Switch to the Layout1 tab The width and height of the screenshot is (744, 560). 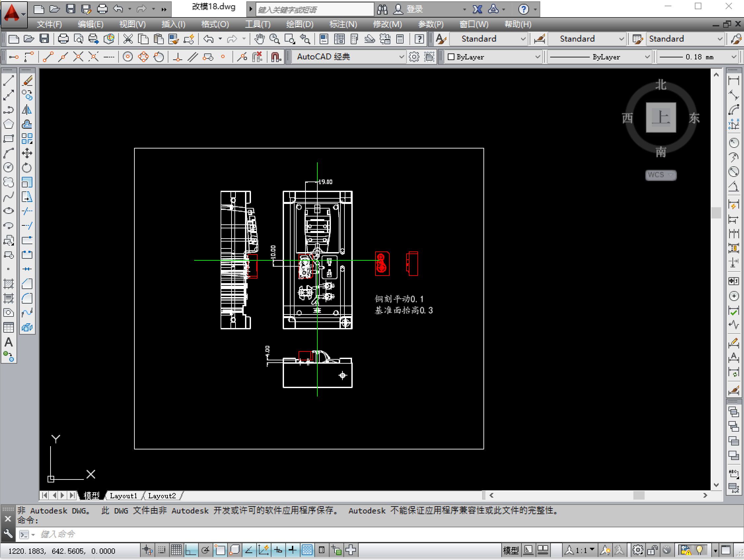[x=124, y=495]
